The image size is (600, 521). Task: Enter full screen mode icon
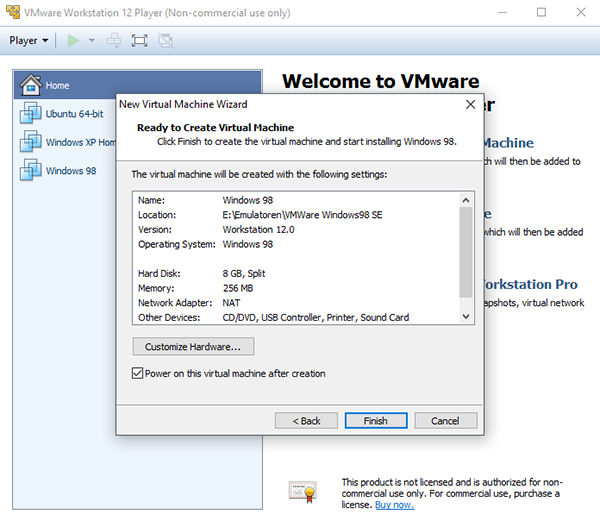pyautogui.click(x=139, y=41)
